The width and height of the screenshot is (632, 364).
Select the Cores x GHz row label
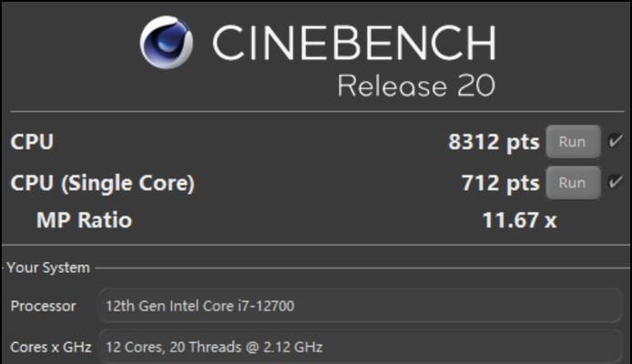click(51, 347)
